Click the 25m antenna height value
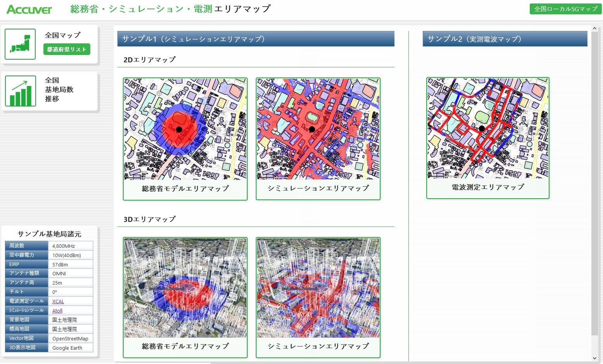The image size is (603, 364). coord(57,283)
